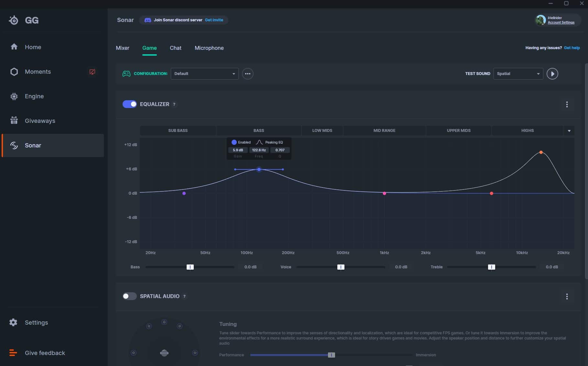
Task: Click the Get invite Discord link
Action: (214, 20)
